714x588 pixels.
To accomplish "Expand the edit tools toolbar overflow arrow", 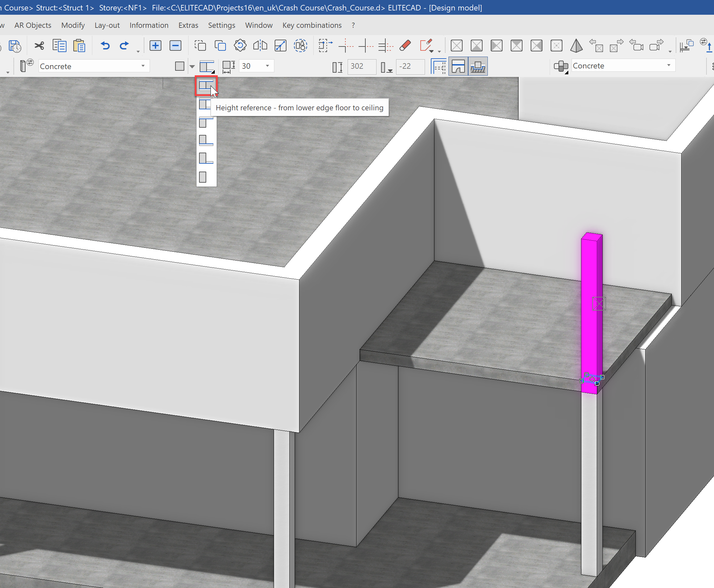I will (x=439, y=51).
